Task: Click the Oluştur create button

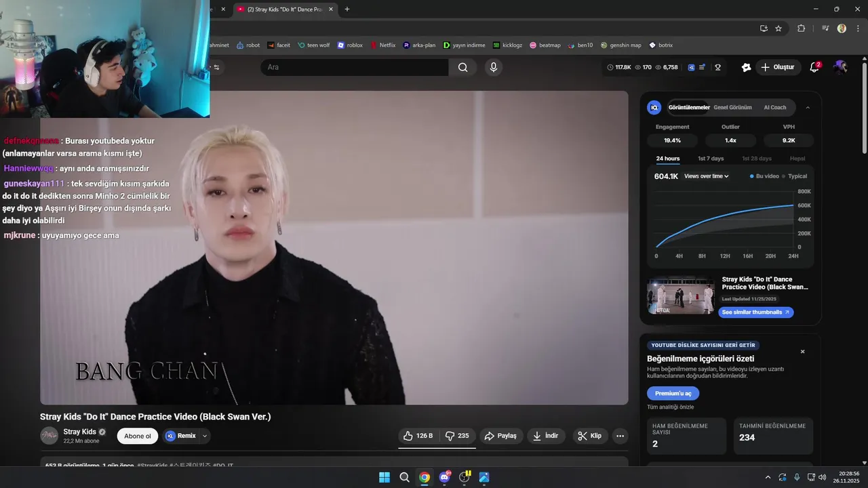Action: click(778, 67)
